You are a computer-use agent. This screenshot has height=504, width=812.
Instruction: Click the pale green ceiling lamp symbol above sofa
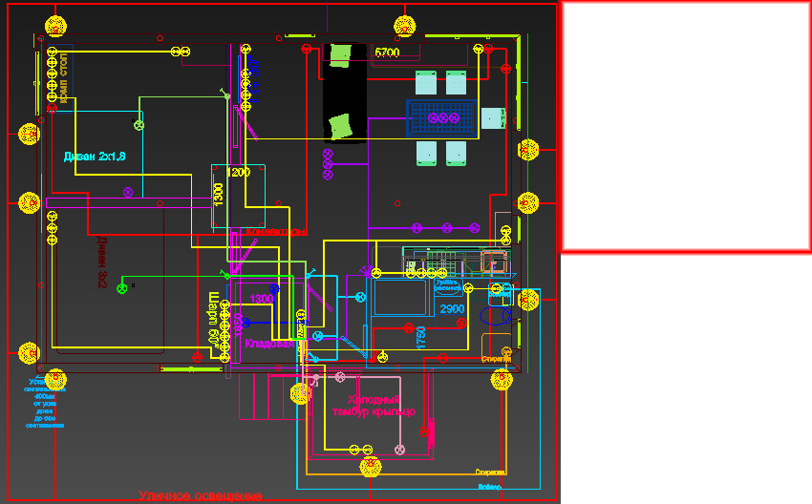click(139, 124)
